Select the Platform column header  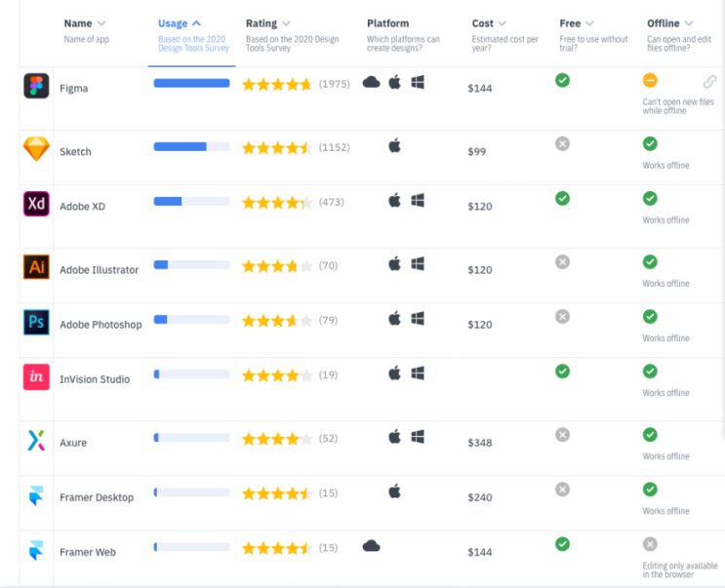388,23
